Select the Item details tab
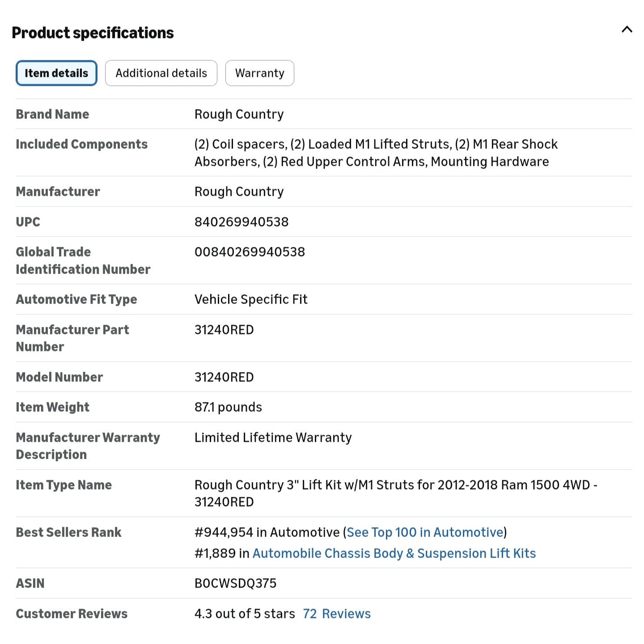Screen dimensions: 644x644 [56, 73]
